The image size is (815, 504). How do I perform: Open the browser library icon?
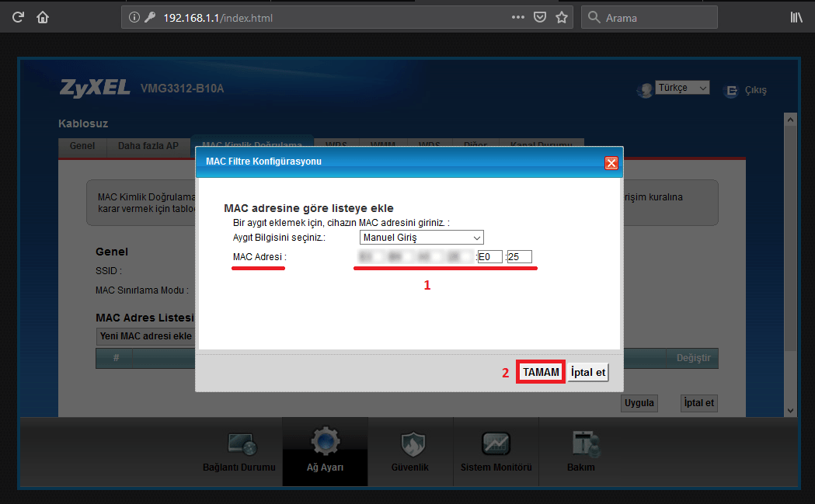(x=796, y=18)
